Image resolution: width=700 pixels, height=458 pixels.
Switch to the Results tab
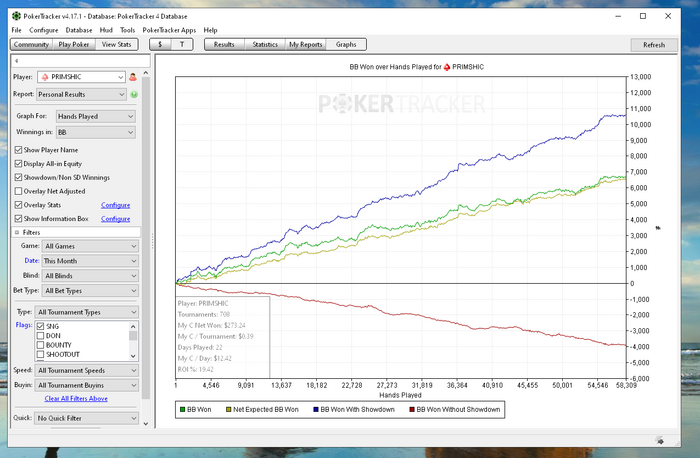[x=224, y=44]
